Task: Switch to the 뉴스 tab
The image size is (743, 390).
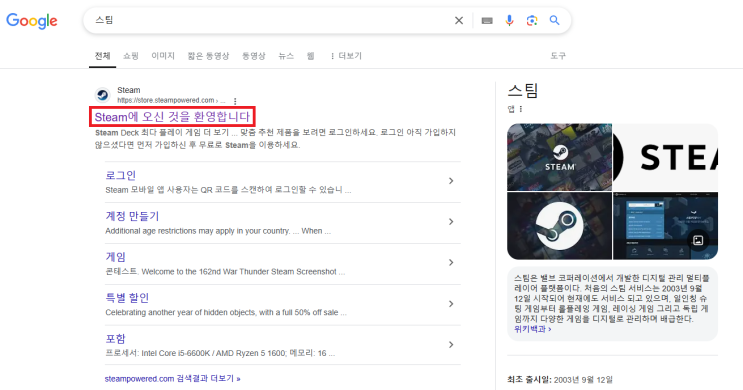Action: pos(286,56)
